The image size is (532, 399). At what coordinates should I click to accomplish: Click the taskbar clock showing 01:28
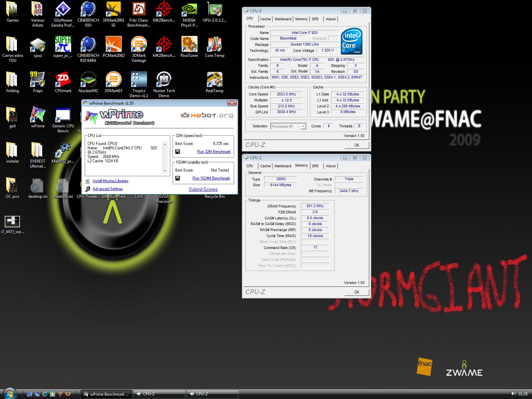click(523, 394)
